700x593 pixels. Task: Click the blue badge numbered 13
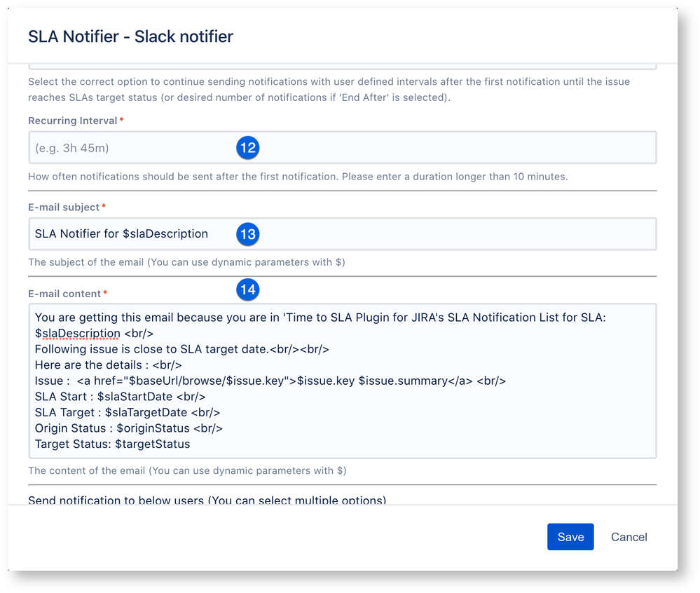pos(248,235)
